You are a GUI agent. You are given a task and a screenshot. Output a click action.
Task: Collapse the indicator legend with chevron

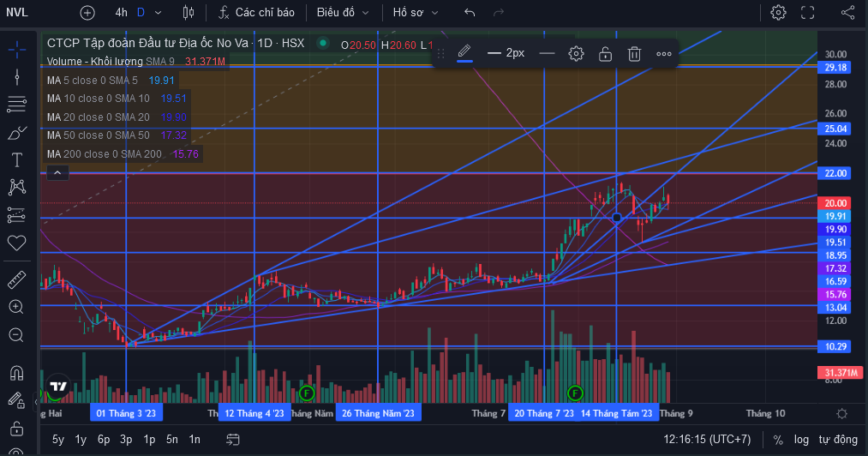pos(57,173)
